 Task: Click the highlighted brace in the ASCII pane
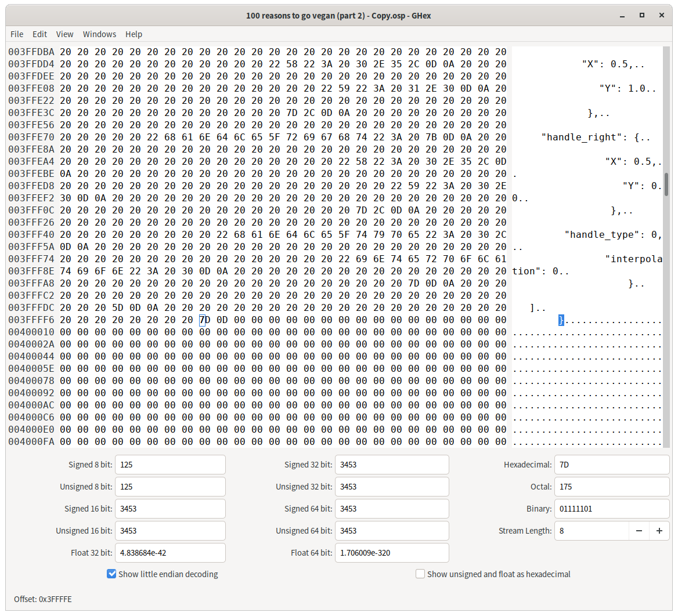point(560,320)
